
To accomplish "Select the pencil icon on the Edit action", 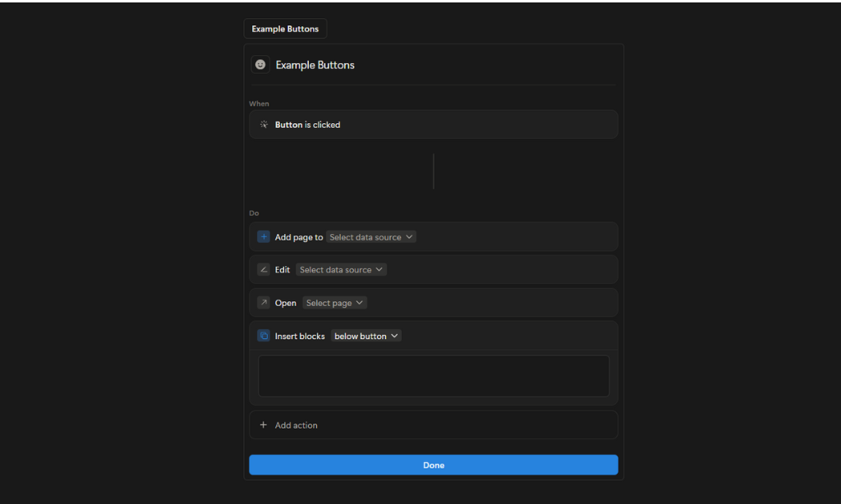I will tap(263, 269).
